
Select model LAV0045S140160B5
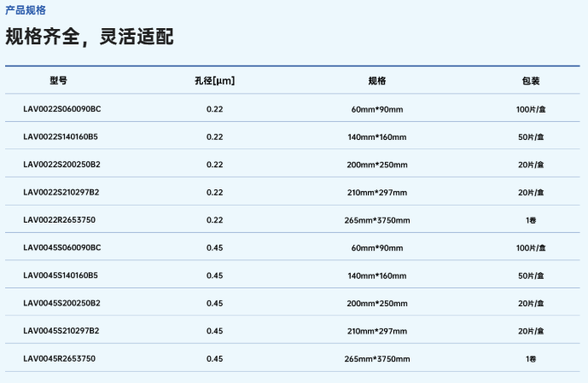click(61, 276)
